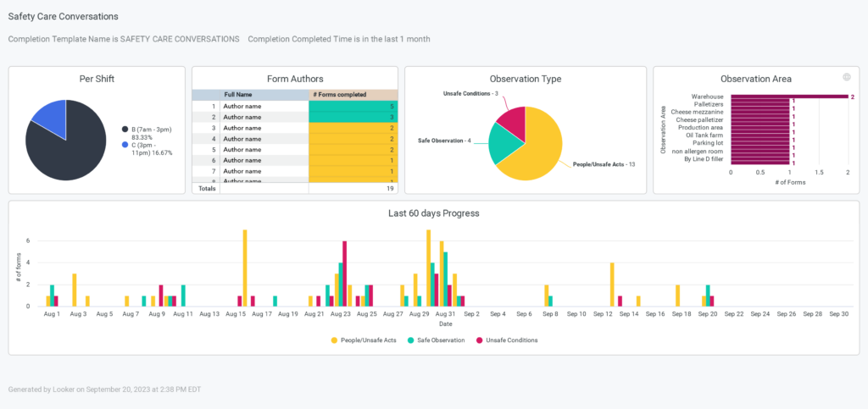Click the Completion Completed Time filter text
Image resolution: width=868 pixels, height=409 pixels.
click(339, 39)
